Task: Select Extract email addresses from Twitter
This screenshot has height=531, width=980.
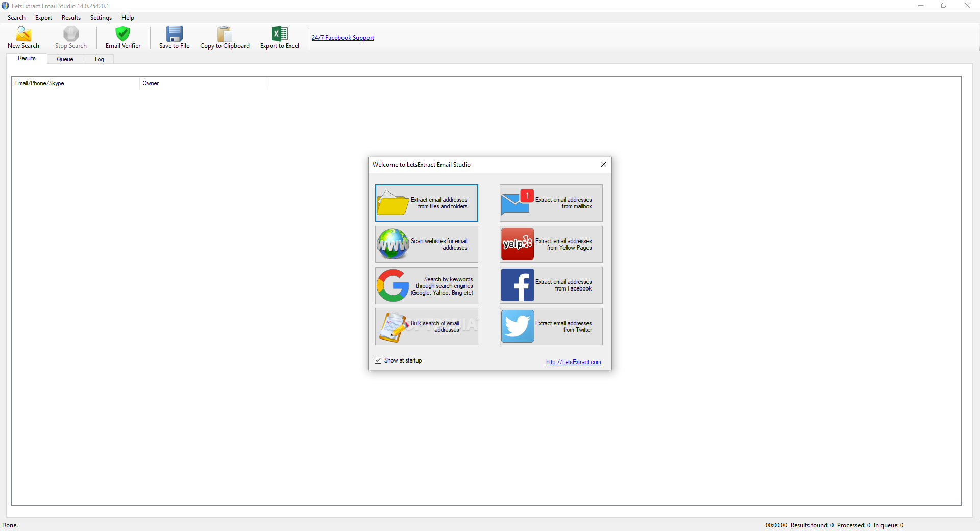Action: (x=551, y=327)
